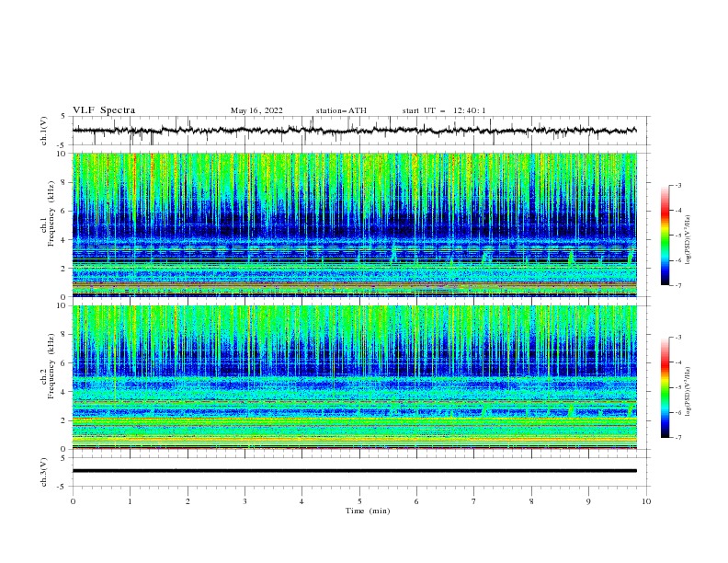This screenshot has height=563, width=728.
Task: Click the "VLF Spectra" title text
Action: pyautogui.click(x=104, y=110)
